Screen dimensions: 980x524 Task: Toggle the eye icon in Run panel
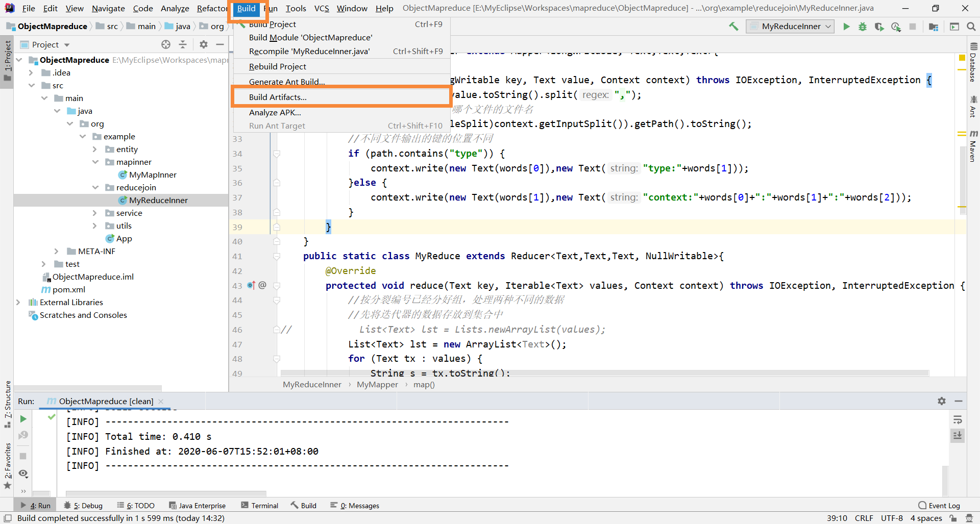[x=23, y=473]
